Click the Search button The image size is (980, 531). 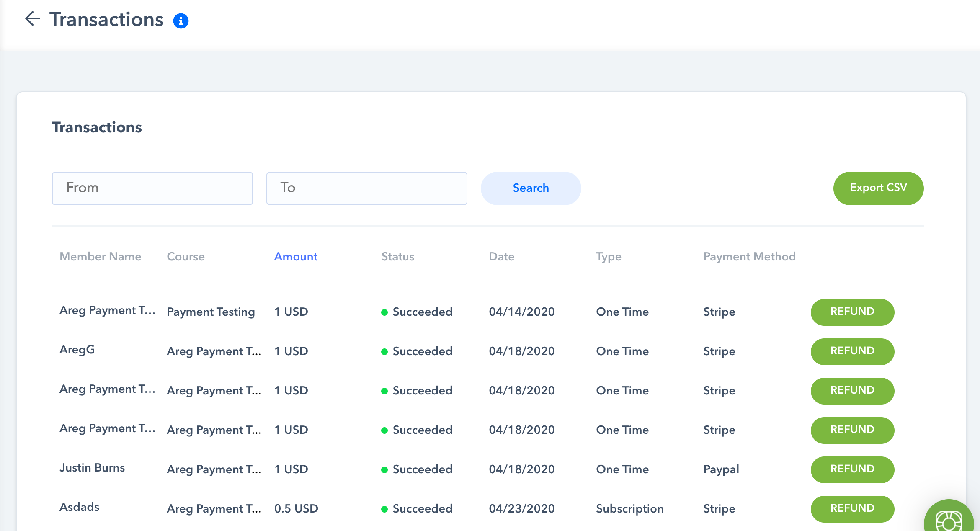(x=531, y=188)
